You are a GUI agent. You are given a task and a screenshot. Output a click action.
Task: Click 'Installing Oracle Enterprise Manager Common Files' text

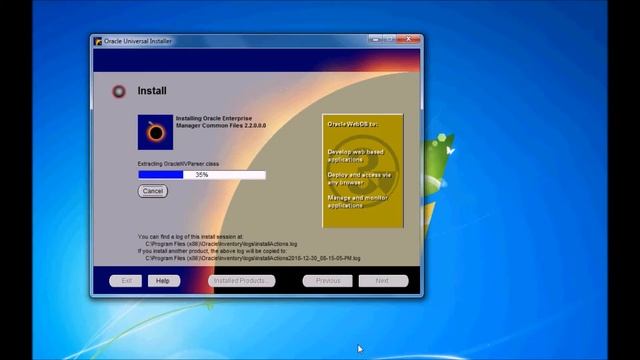(x=221, y=122)
